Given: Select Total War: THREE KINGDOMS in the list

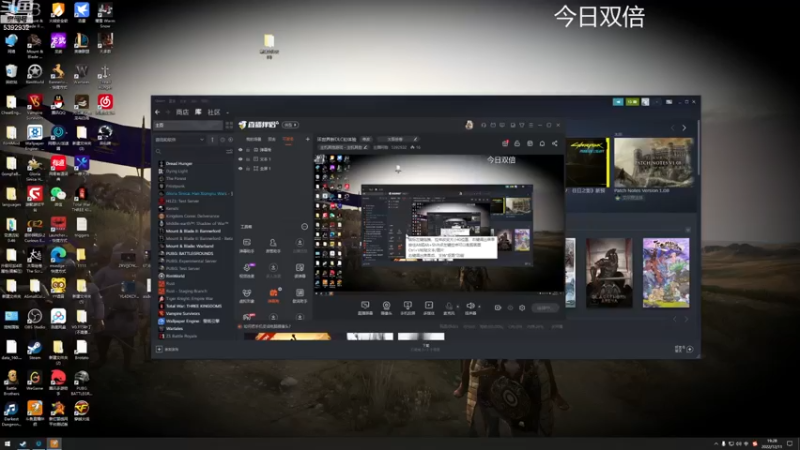Looking at the screenshot, I should tap(193, 306).
